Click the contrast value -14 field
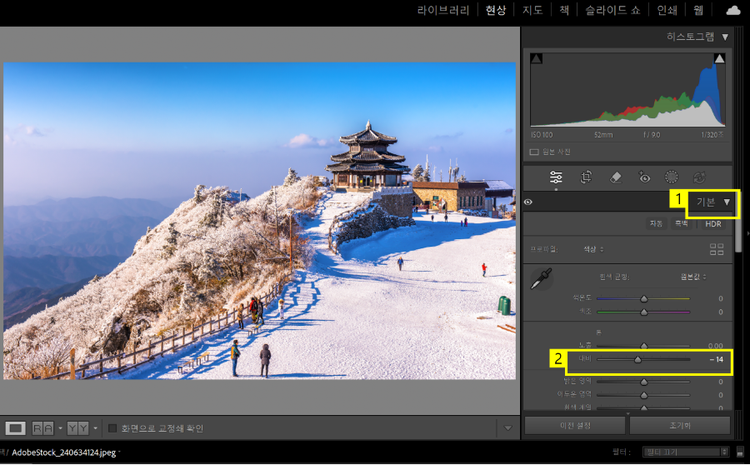The image size is (750, 465). coord(716,359)
